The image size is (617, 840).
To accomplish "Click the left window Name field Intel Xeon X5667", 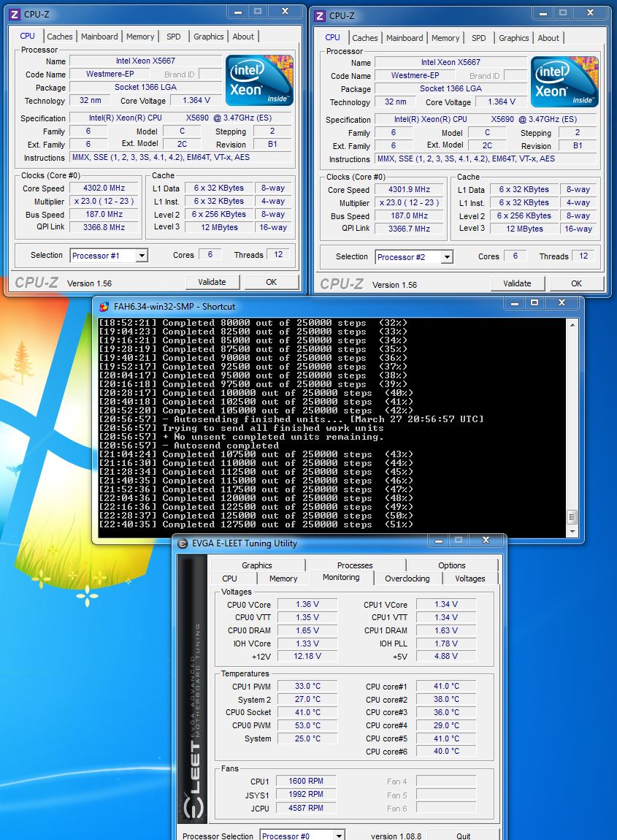I will pos(146,61).
